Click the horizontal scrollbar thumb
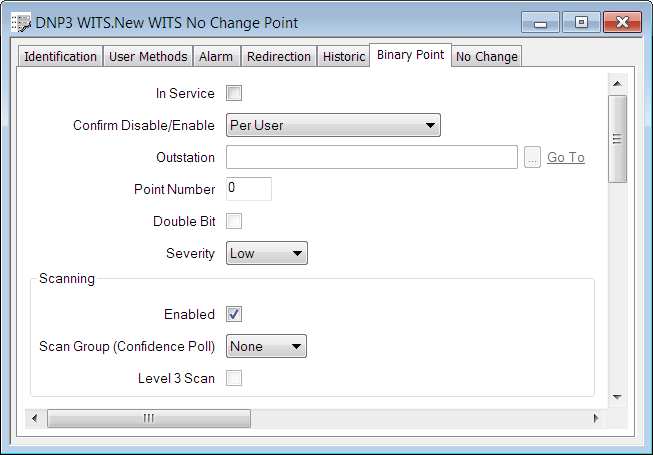The height and width of the screenshot is (455, 653). 148,418
